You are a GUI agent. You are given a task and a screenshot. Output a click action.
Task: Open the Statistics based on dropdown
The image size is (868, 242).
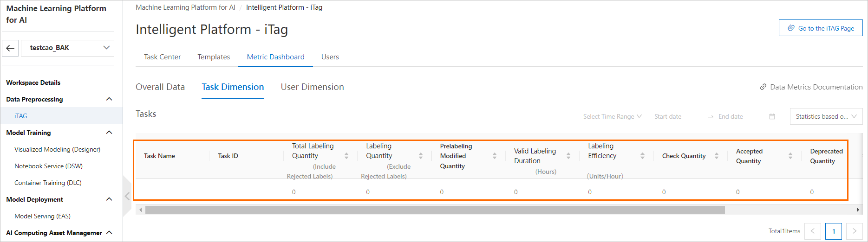(826, 116)
